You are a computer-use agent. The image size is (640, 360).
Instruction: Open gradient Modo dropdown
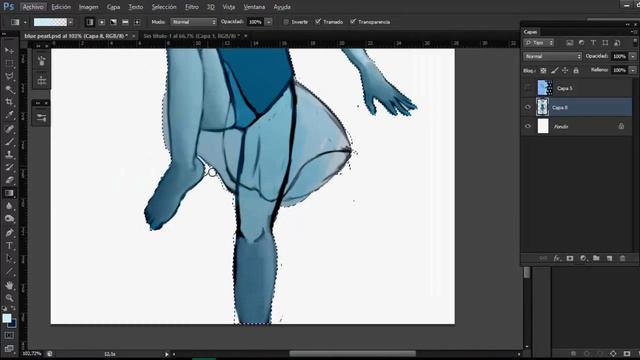pyautogui.click(x=193, y=22)
